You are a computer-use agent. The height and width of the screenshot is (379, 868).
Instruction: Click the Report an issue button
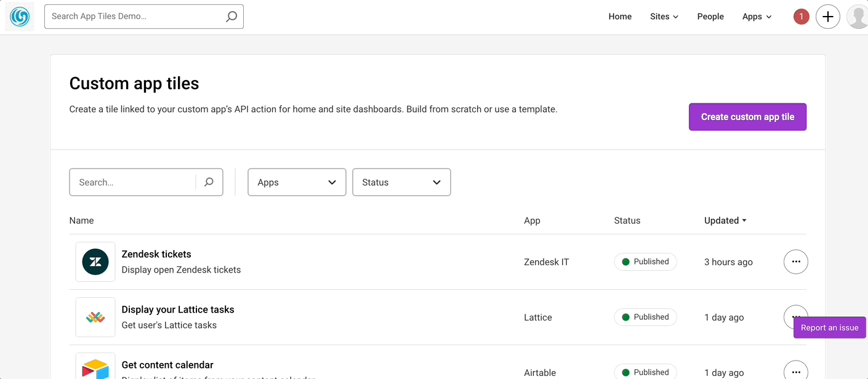click(829, 327)
